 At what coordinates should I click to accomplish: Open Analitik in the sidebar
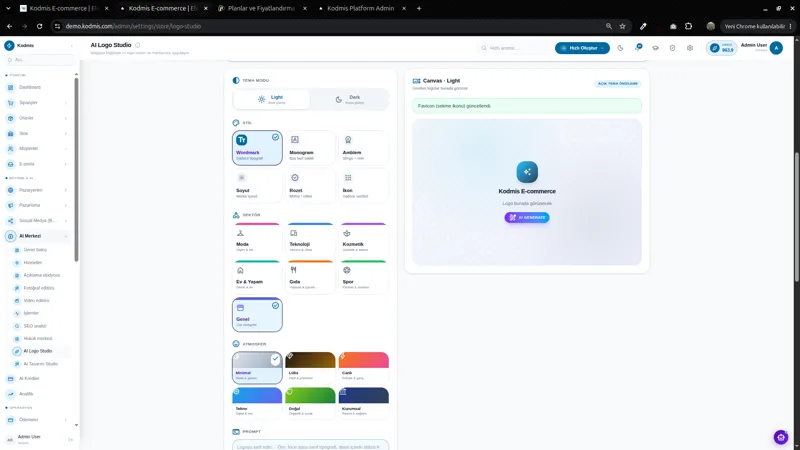click(x=26, y=394)
